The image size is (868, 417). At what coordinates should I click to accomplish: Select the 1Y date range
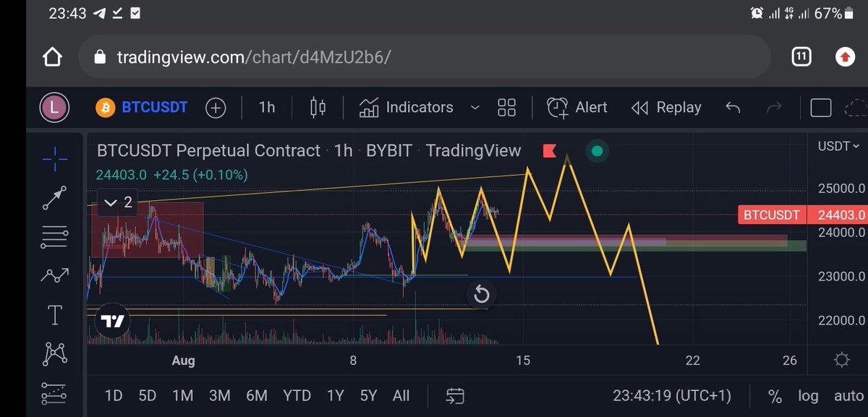[x=335, y=395]
